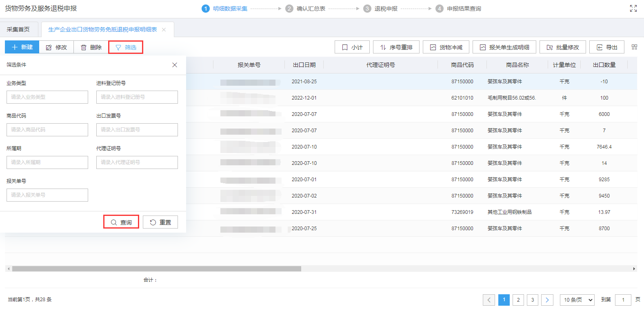Image resolution: width=644 pixels, height=311 pixels.
Task: Click the 修改 edit button
Action: click(x=56, y=47)
